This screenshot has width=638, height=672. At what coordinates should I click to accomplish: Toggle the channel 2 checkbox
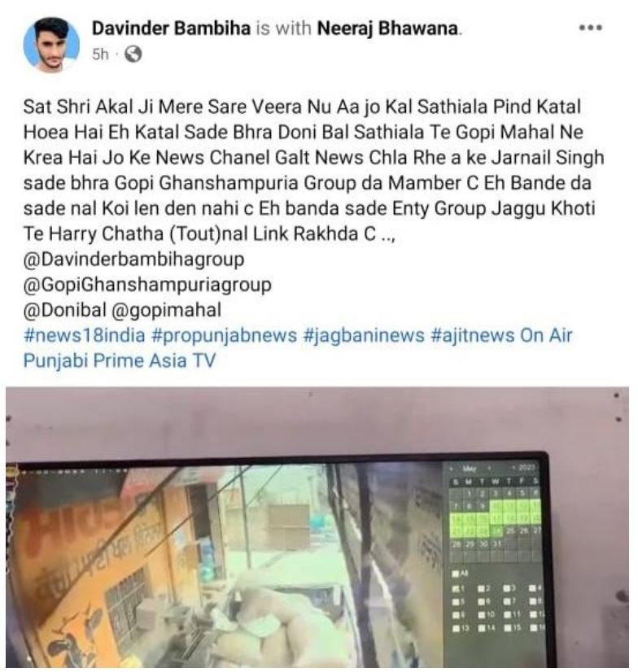point(482,589)
